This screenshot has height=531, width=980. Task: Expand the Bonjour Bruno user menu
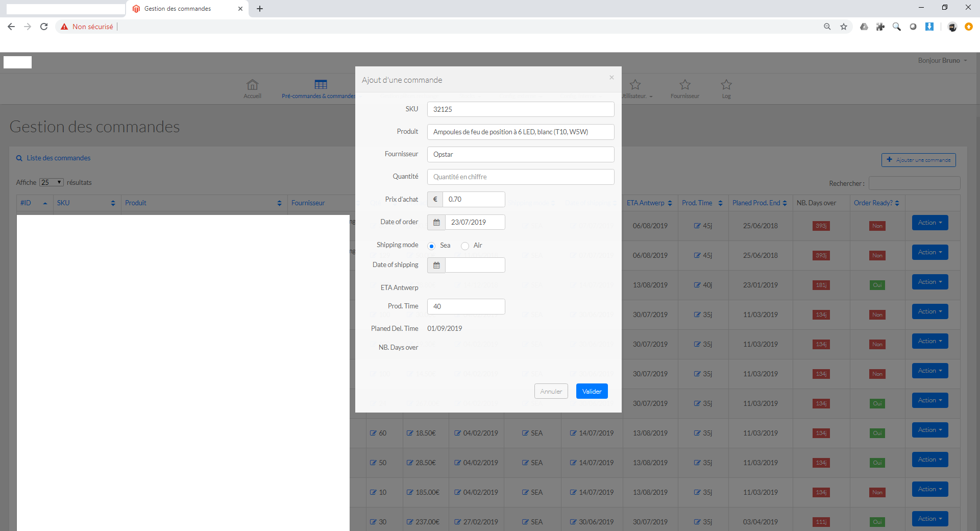click(x=942, y=60)
